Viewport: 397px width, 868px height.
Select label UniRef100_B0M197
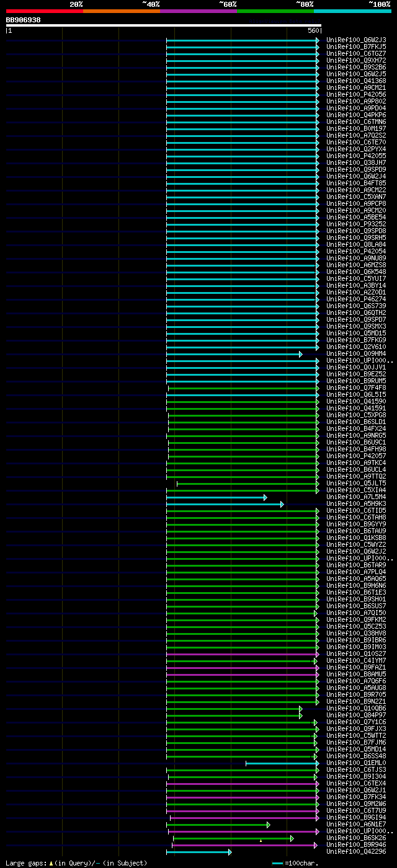click(x=356, y=129)
